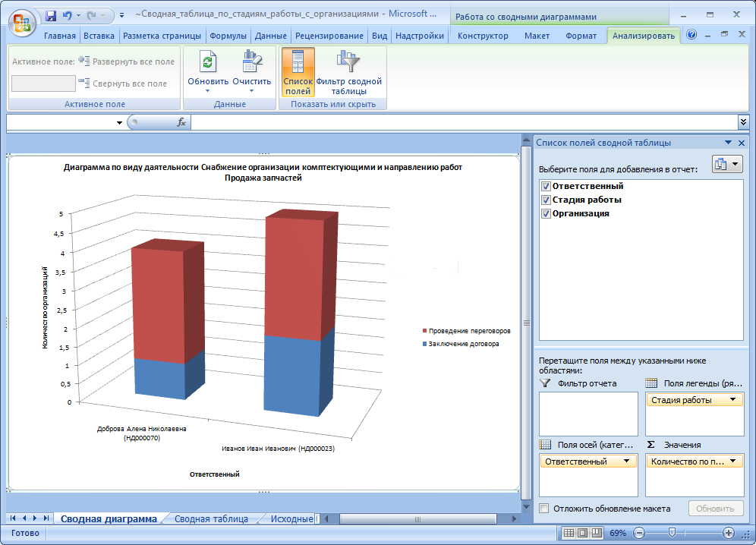Open the Вставка ribbon tab
The width and height of the screenshot is (756, 545).
(x=99, y=36)
